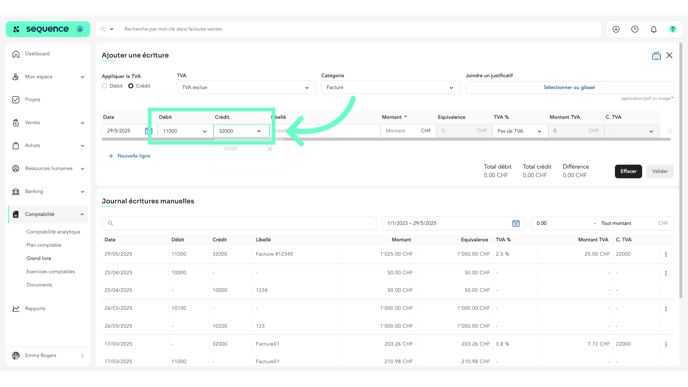688x387 pixels.
Task: Click the plus circle icon in top bar
Action: (x=616, y=29)
